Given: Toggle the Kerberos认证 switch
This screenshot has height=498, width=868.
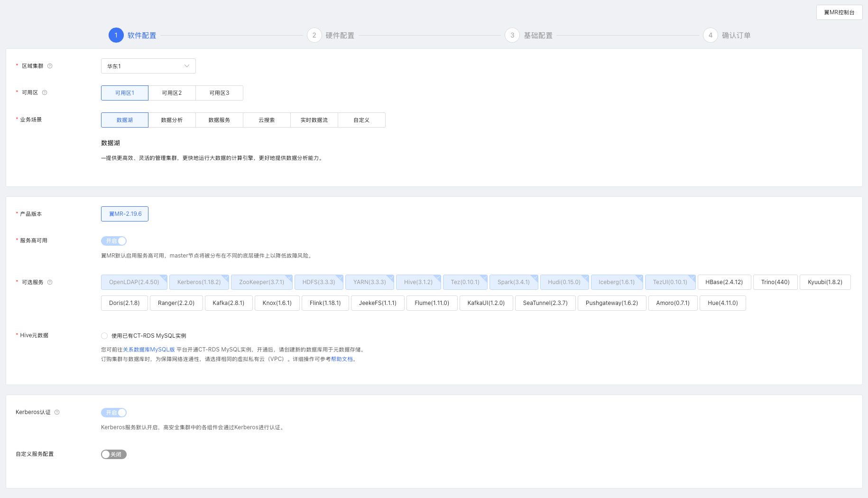Looking at the screenshot, I should pyautogui.click(x=114, y=413).
